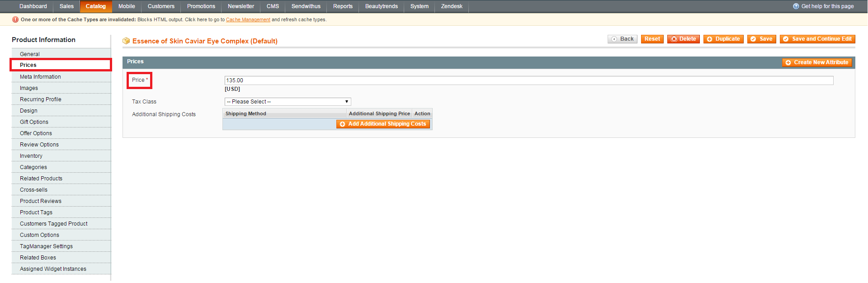868x283 pixels.
Task: Click Create New Attribute button
Action: point(817,62)
